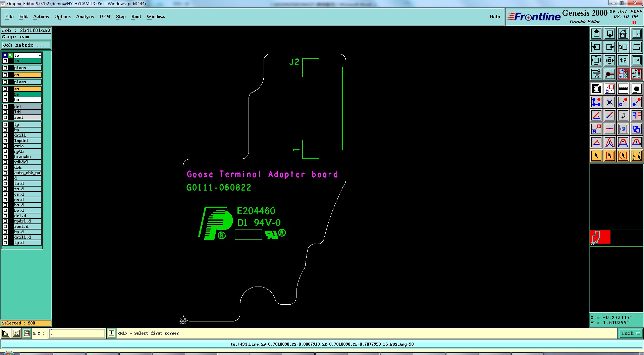The image size is (644, 355).
Task: Click the bs layer color swatch
Action: [x=28, y=94]
